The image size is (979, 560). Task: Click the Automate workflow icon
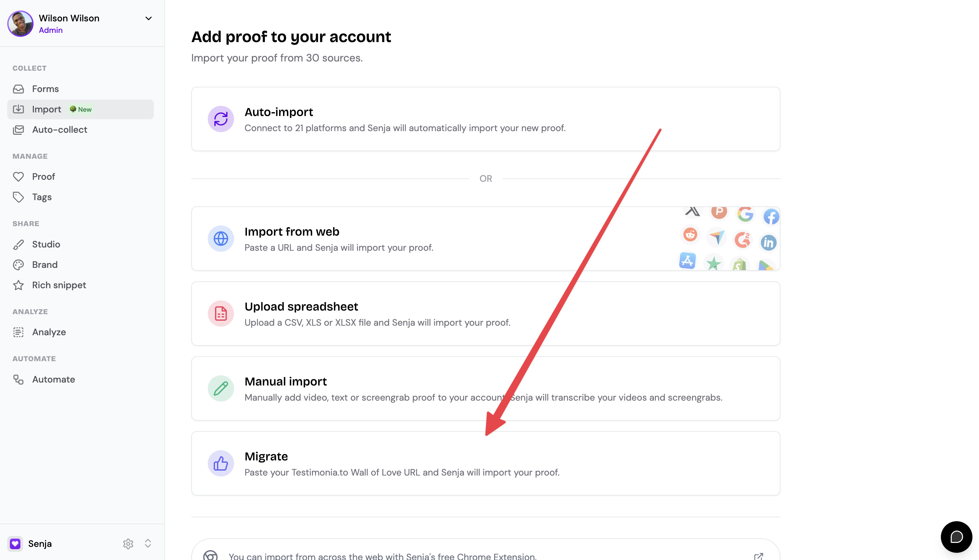(x=18, y=379)
